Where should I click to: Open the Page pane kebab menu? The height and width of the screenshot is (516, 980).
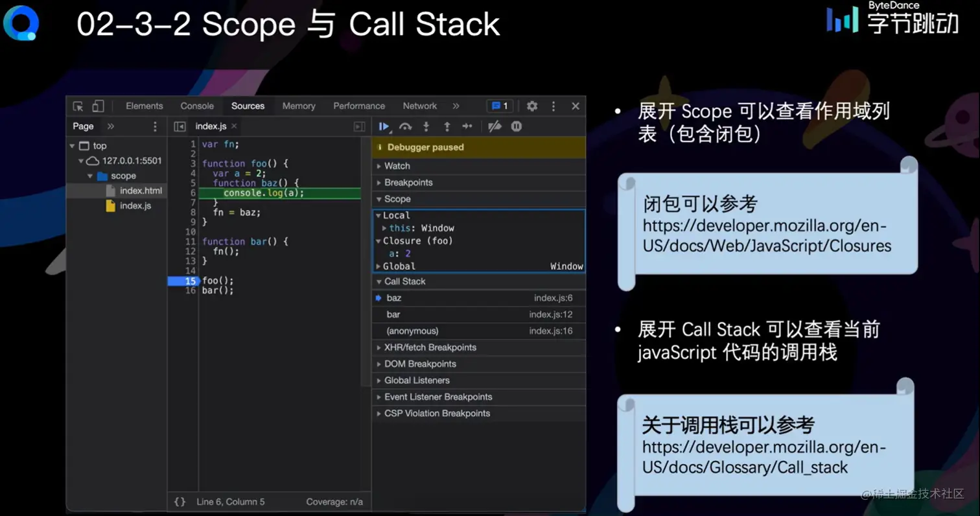click(155, 126)
